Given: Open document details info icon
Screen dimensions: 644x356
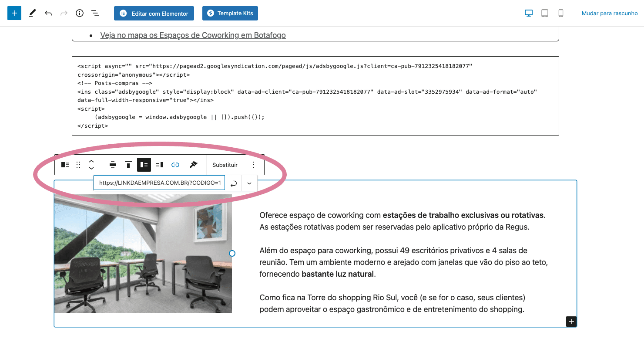Looking at the screenshot, I should (x=80, y=13).
